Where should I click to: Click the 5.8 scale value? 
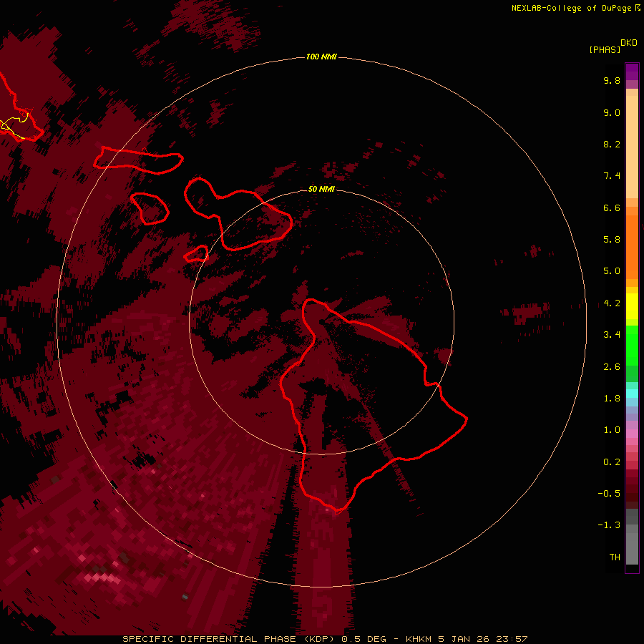(x=612, y=240)
